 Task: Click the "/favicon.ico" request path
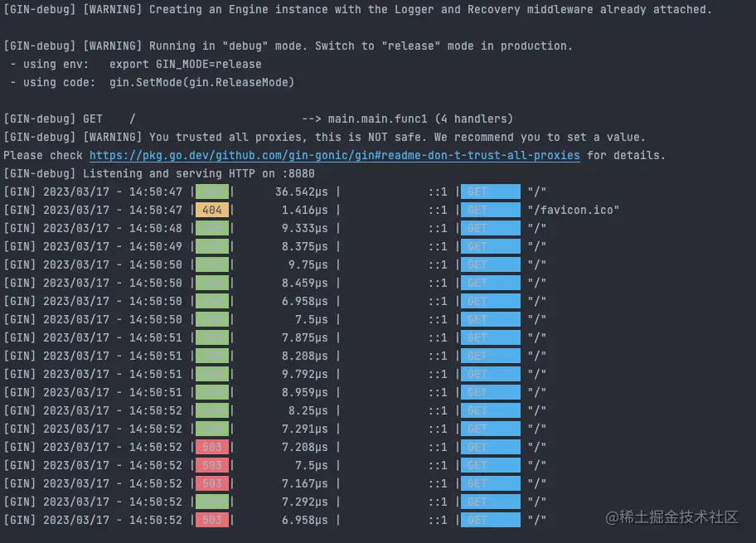coord(574,210)
